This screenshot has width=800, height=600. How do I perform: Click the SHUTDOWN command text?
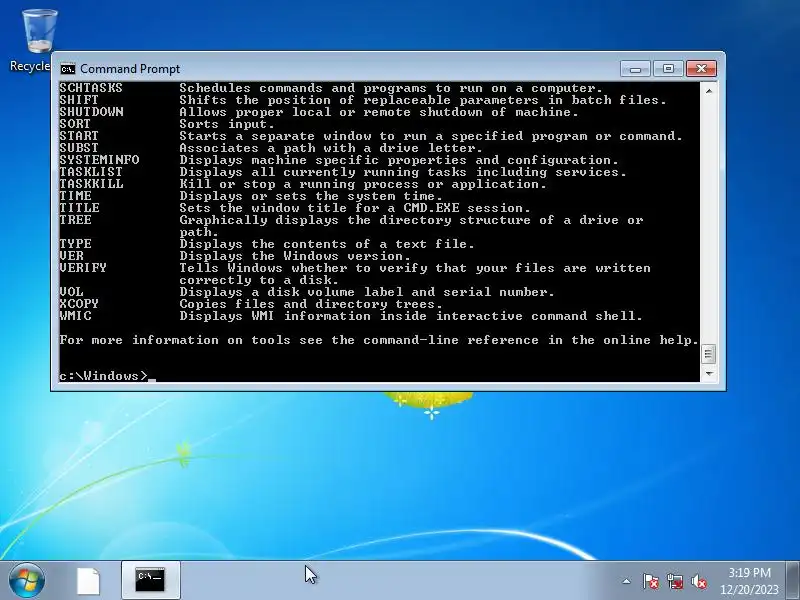point(91,112)
